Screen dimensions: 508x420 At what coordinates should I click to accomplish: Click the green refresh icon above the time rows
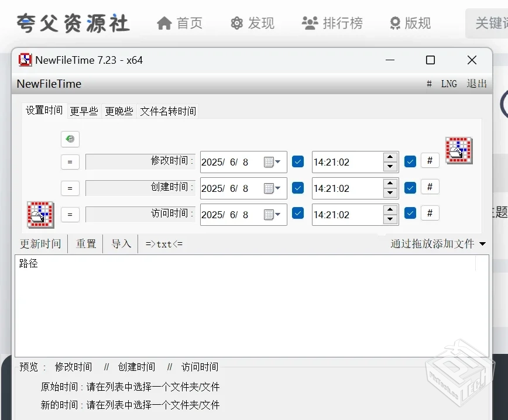point(70,139)
